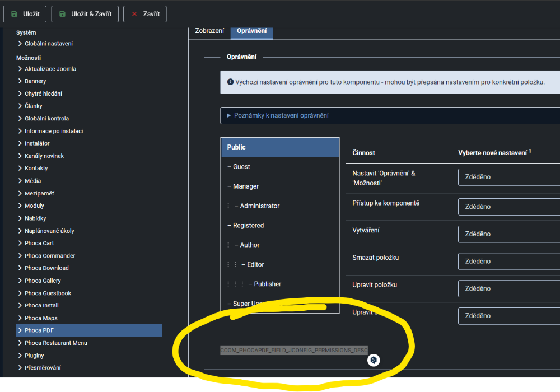Click the arrow icon beside Aktualizace Joomla
Image resolution: width=560 pixels, height=392 pixels.
pos(20,69)
